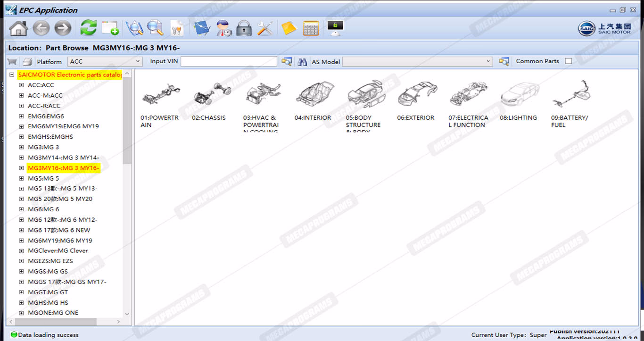Open 03:HVAC & POWERTRAIN COOLING thumbnail

pos(264,95)
